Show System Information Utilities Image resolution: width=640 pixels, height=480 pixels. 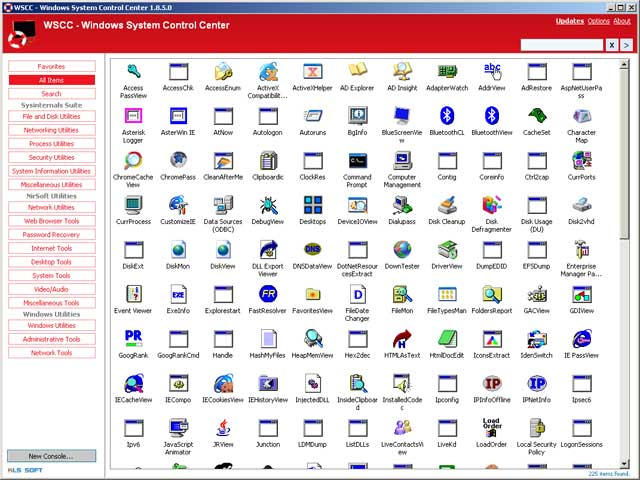pos(52,171)
